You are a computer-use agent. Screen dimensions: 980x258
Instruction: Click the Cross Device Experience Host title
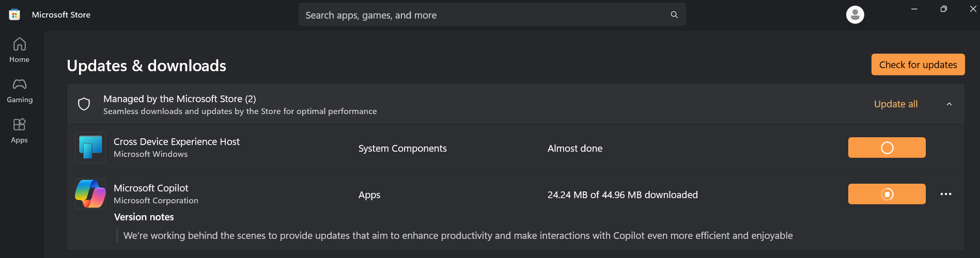[x=177, y=142]
